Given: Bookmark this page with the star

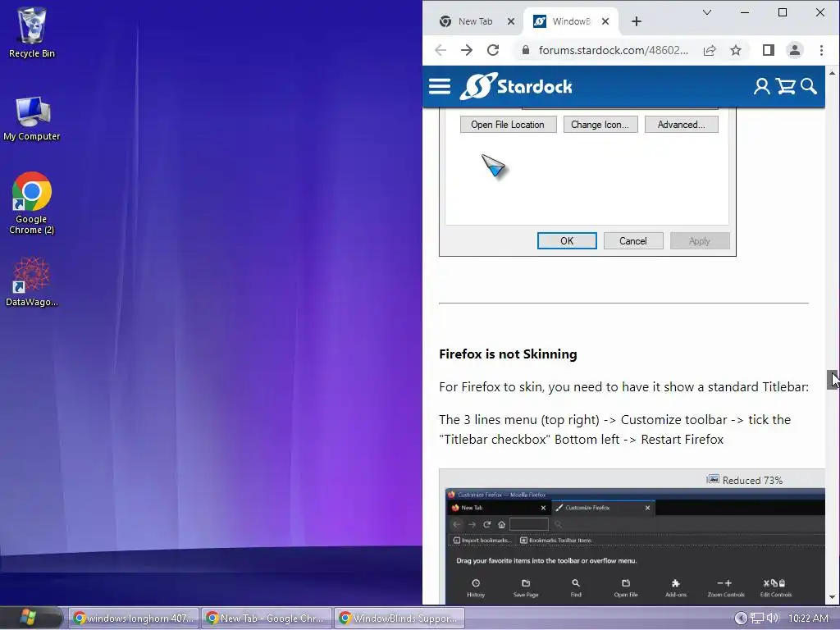Looking at the screenshot, I should pos(736,50).
